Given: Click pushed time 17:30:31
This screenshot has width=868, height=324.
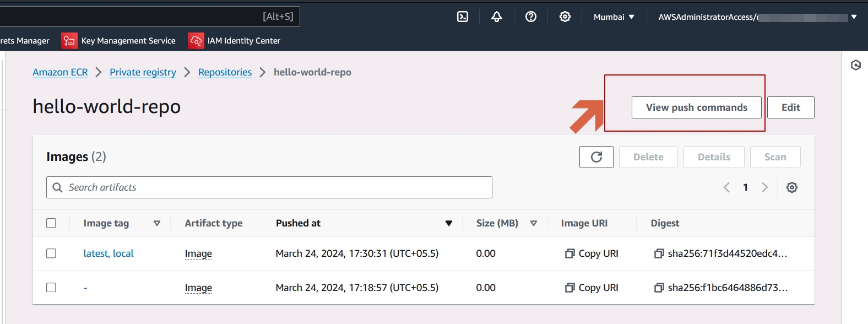Looking at the screenshot, I should tap(357, 253).
